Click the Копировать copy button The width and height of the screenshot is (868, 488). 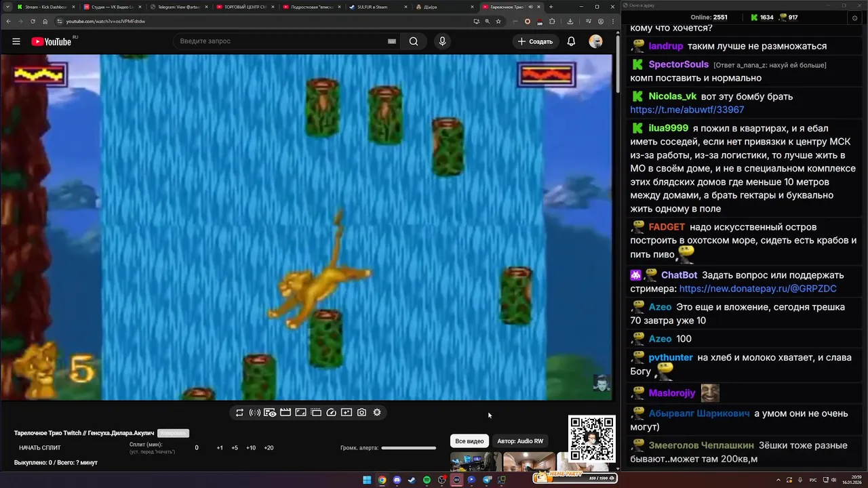tap(173, 433)
